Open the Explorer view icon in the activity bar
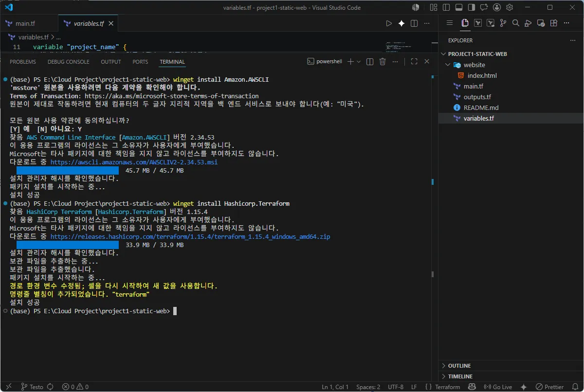 [465, 23]
